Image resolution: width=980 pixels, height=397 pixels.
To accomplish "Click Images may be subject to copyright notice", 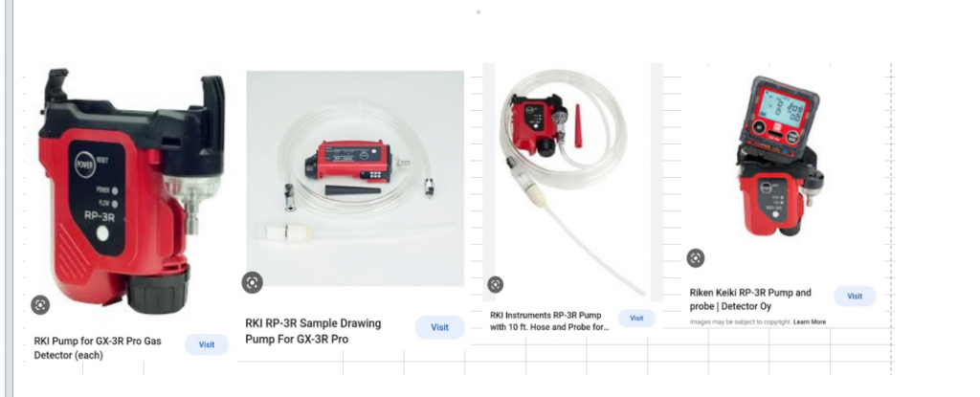I will 741,322.
